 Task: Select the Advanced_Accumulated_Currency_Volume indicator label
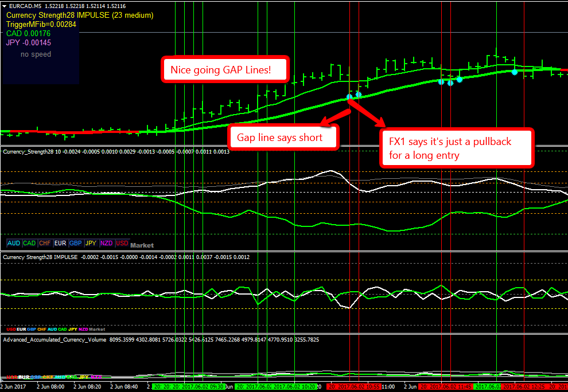point(55,339)
